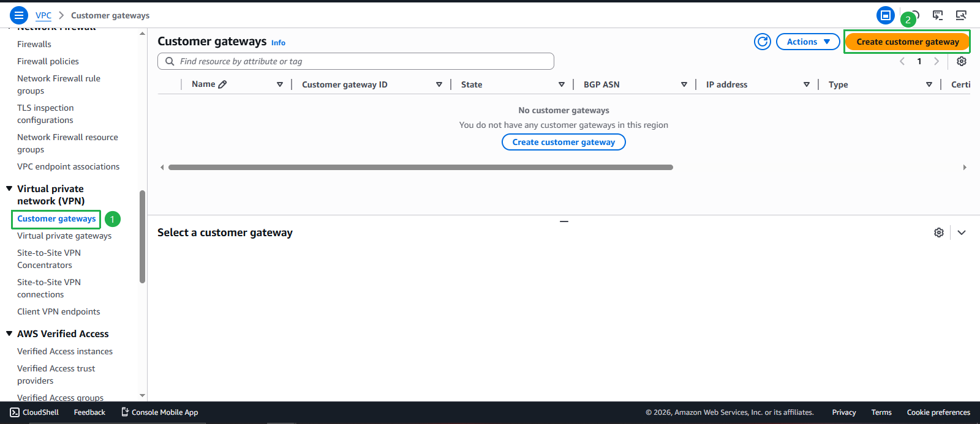Click orange Create customer gateway button
The image size is (980, 424).
pyautogui.click(x=907, y=42)
